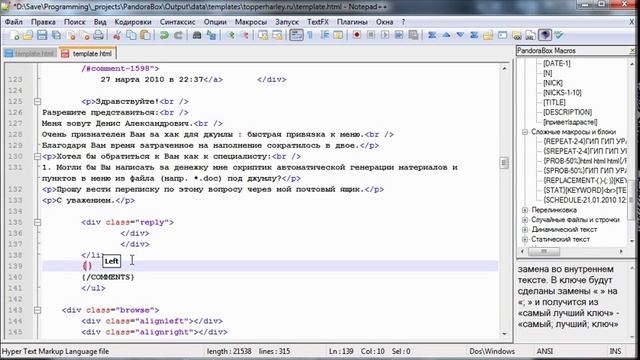Save the current file with the floppy icon
Image resolution: width=640 pixels, height=360 pixels.
pyautogui.click(x=42, y=36)
